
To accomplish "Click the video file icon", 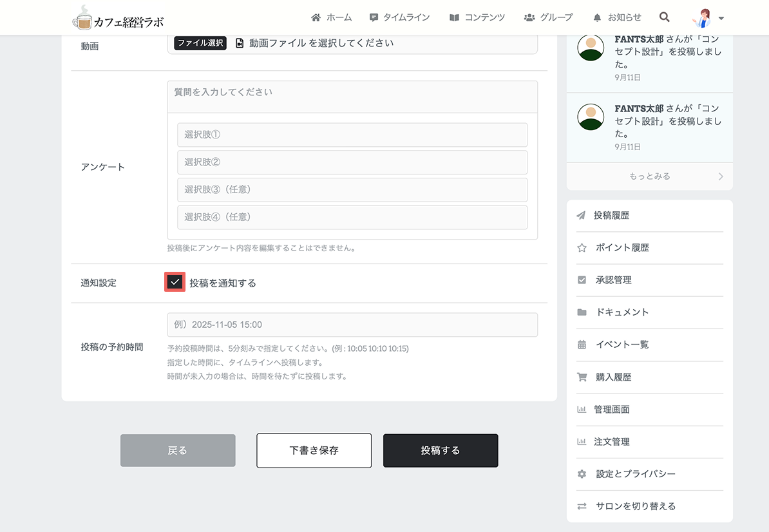I will pyautogui.click(x=240, y=43).
